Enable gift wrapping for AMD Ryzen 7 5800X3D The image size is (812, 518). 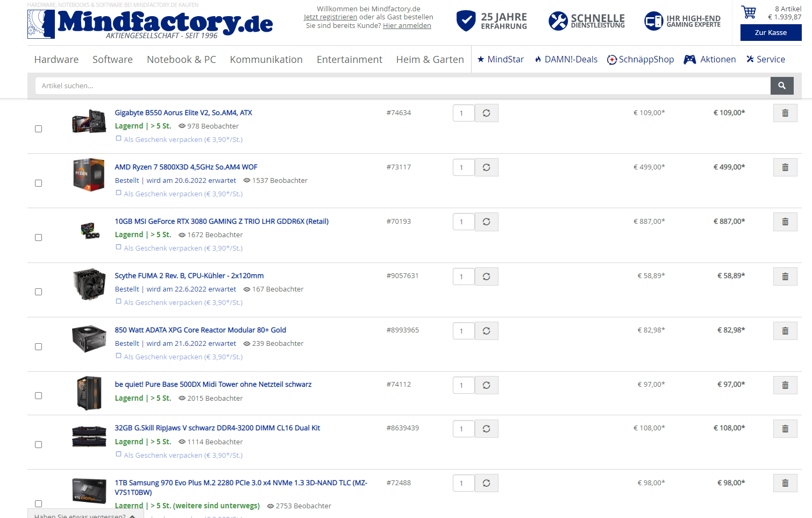point(119,193)
